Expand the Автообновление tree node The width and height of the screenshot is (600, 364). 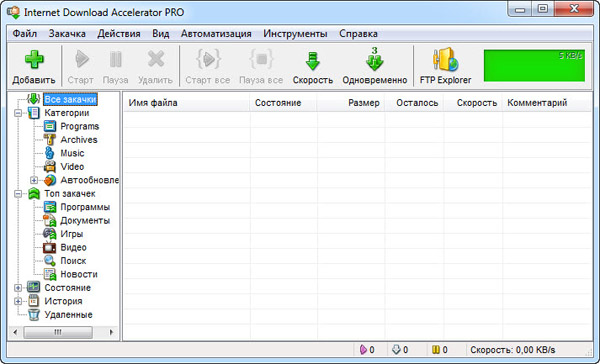pyautogui.click(x=34, y=180)
